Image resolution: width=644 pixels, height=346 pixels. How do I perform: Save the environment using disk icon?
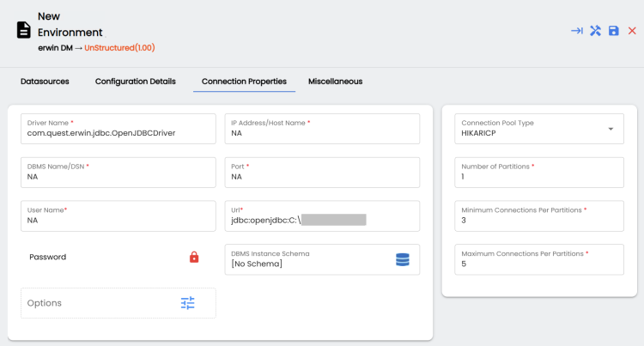click(614, 31)
